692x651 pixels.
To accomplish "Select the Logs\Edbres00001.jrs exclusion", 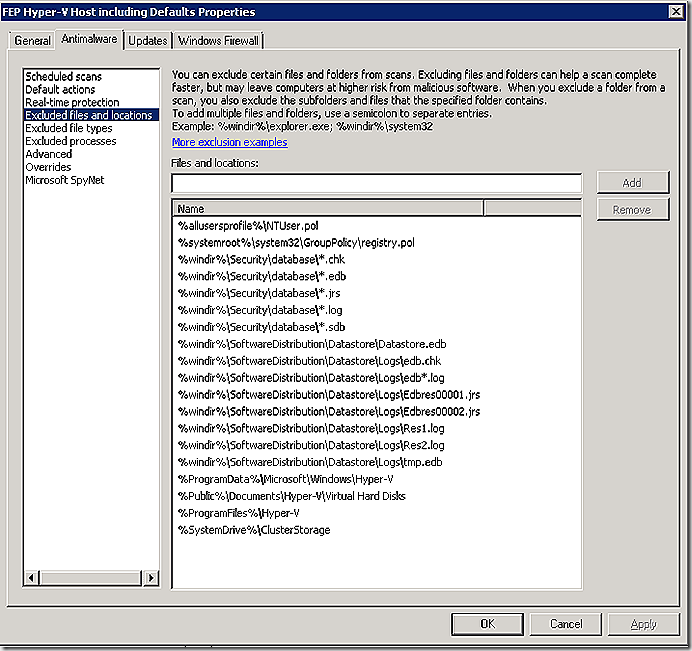I will (329, 395).
